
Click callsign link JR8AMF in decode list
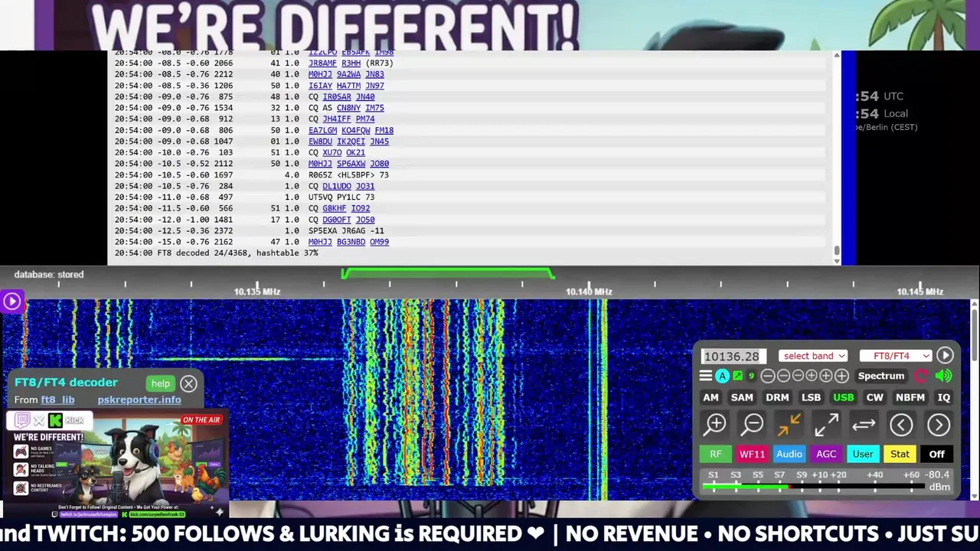tap(322, 63)
